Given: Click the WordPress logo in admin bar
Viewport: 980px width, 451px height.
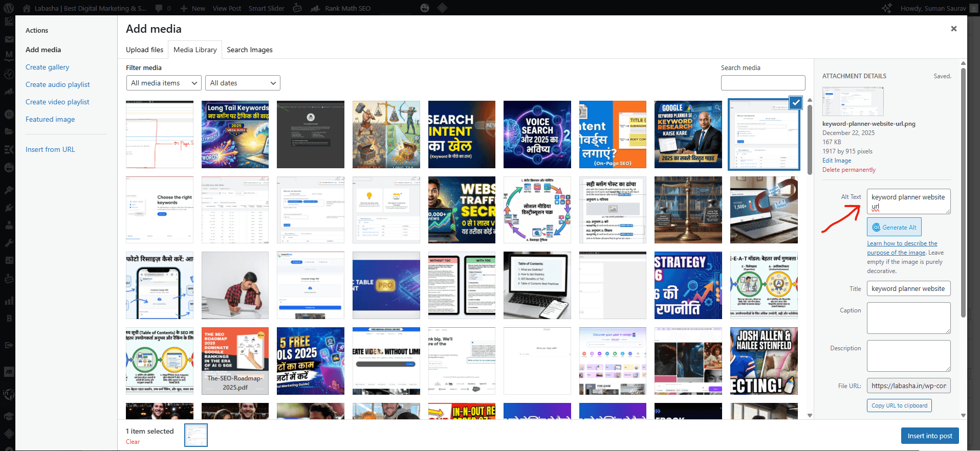Looking at the screenshot, I should [9, 8].
